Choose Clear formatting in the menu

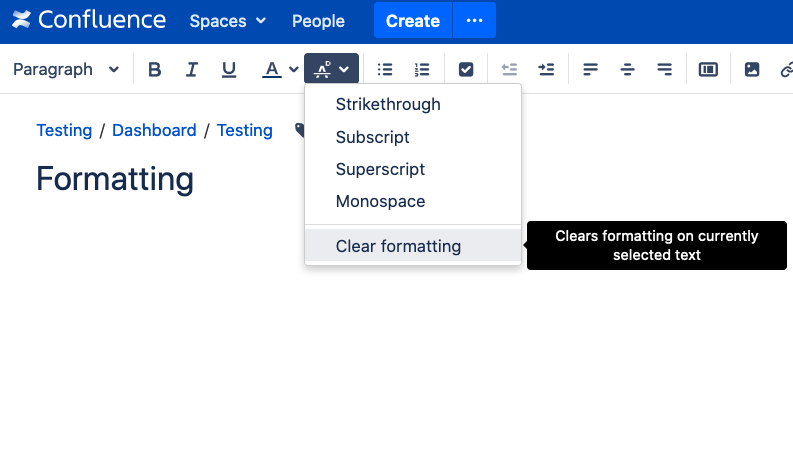coord(398,246)
